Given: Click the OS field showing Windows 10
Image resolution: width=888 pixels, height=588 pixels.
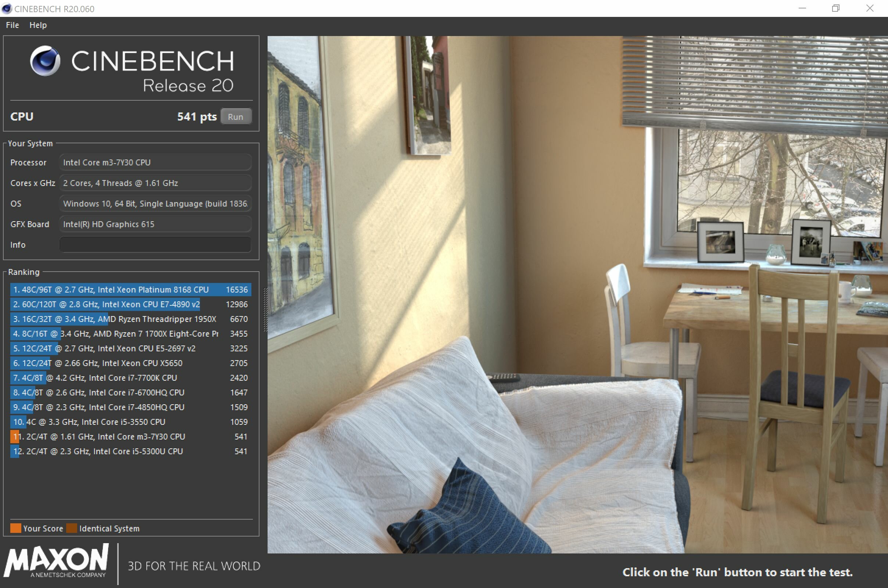Looking at the screenshot, I should [155, 204].
